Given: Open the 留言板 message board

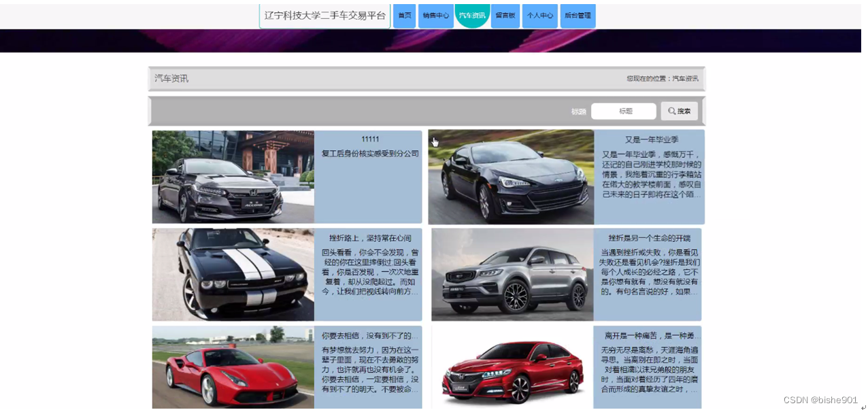Looking at the screenshot, I should (505, 16).
